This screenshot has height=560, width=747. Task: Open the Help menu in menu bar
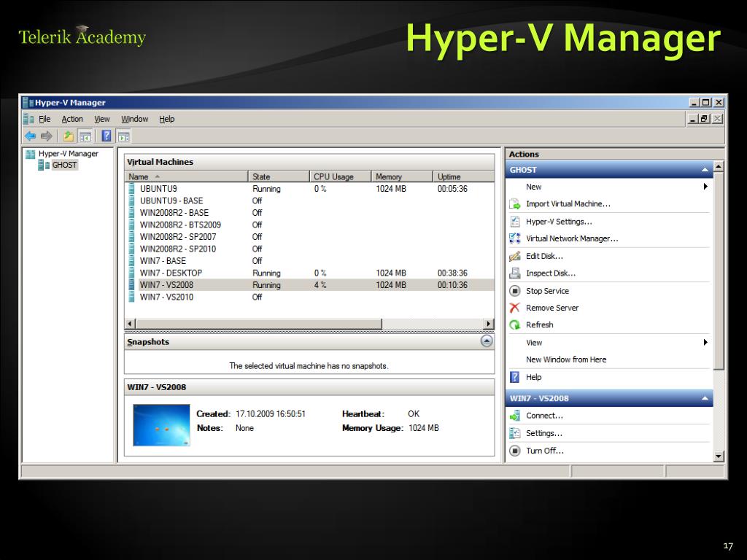point(167,119)
